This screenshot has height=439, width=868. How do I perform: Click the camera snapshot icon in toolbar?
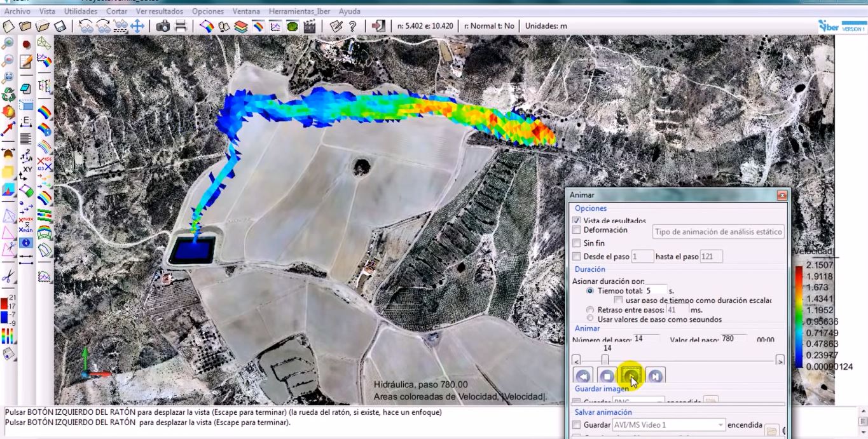[163, 26]
